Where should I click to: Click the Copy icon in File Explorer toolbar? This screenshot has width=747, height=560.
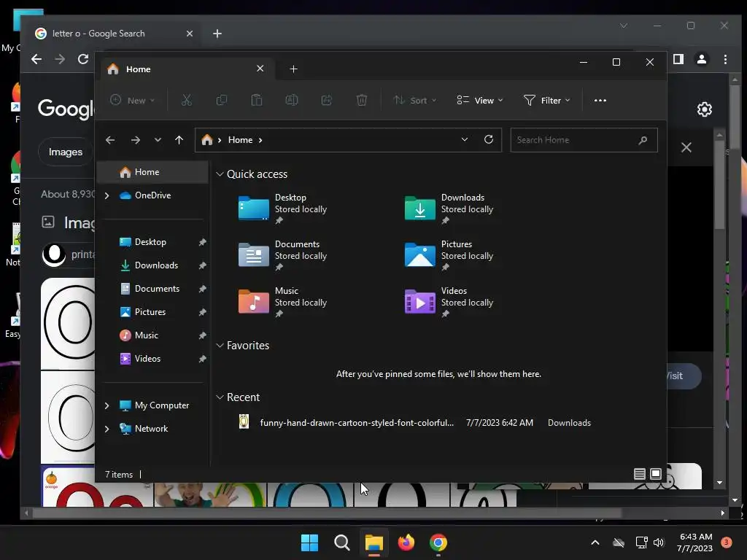pyautogui.click(x=222, y=101)
